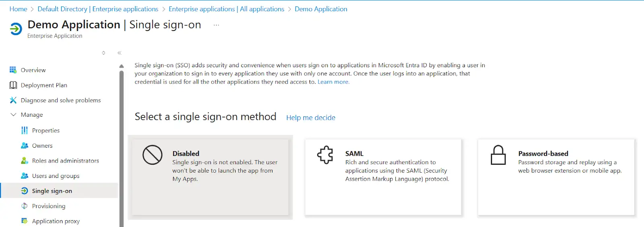This screenshot has width=644, height=227.
Task: Click the Roles and administrators person icon
Action: [x=25, y=161]
